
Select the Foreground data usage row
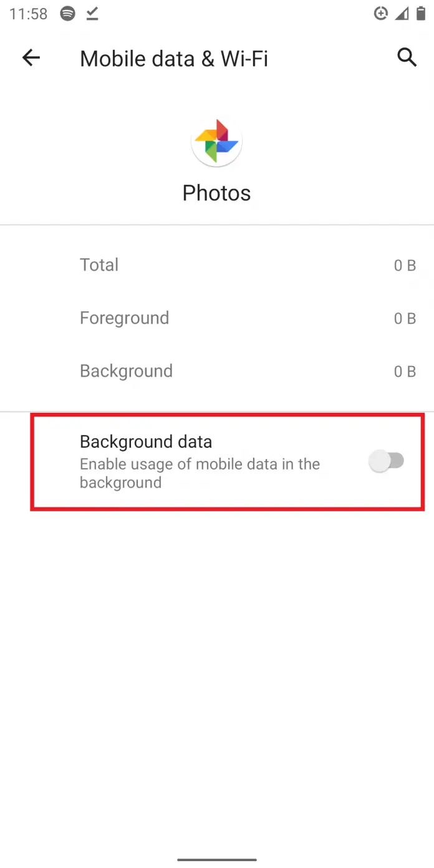pyautogui.click(x=216, y=318)
